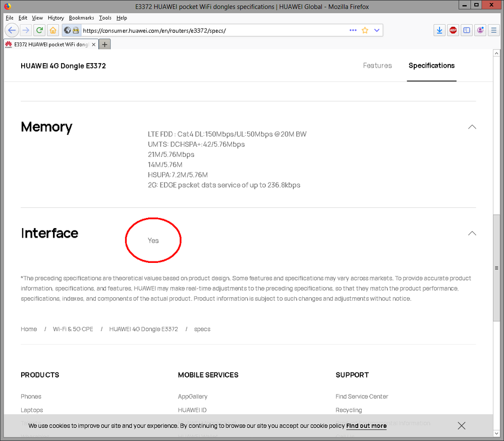Open the Help menu
This screenshot has width=504, height=441.
tap(122, 18)
